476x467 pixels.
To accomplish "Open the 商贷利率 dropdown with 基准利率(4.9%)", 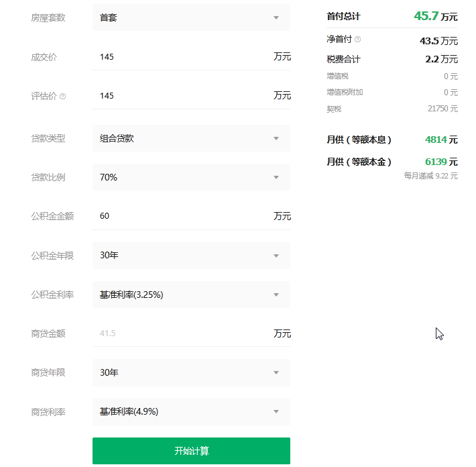I will [x=191, y=411].
